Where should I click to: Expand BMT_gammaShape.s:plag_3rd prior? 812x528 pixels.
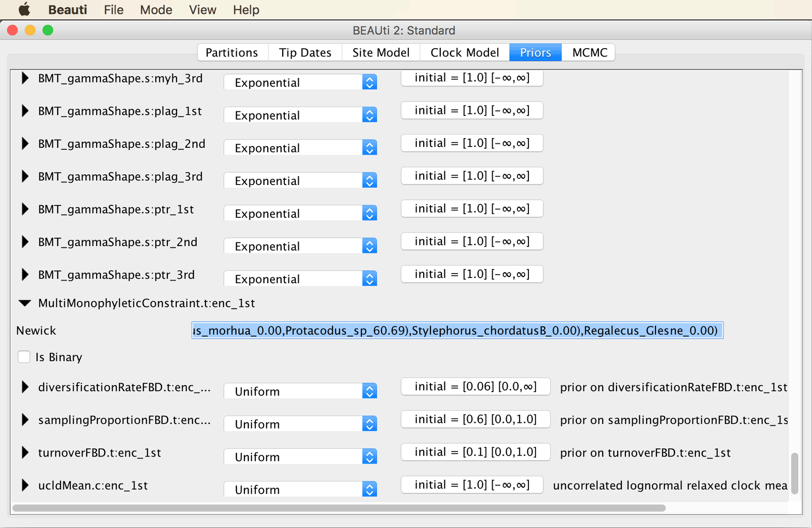25,177
